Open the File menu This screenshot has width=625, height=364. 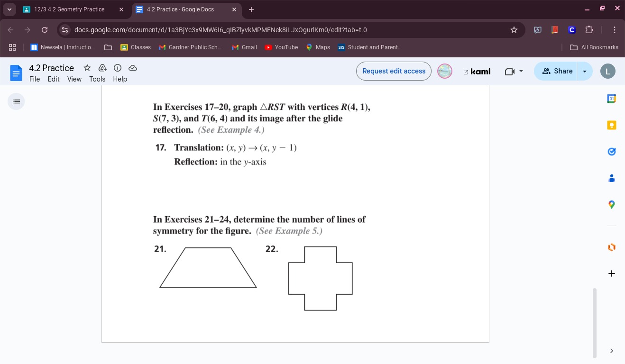(x=35, y=79)
